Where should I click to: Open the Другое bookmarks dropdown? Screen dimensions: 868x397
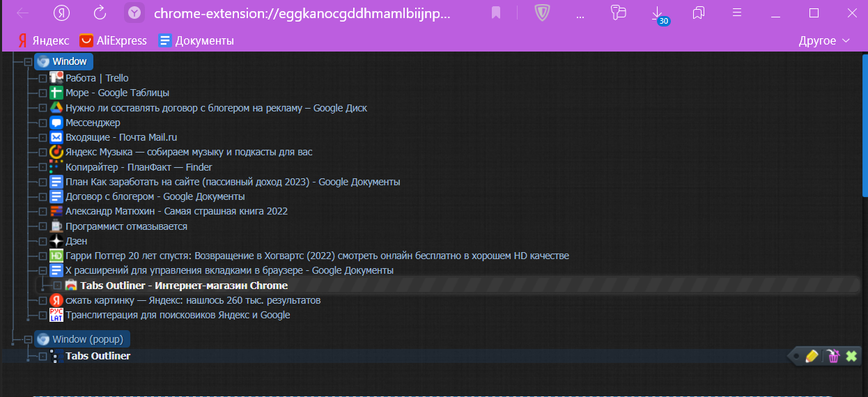pos(825,40)
